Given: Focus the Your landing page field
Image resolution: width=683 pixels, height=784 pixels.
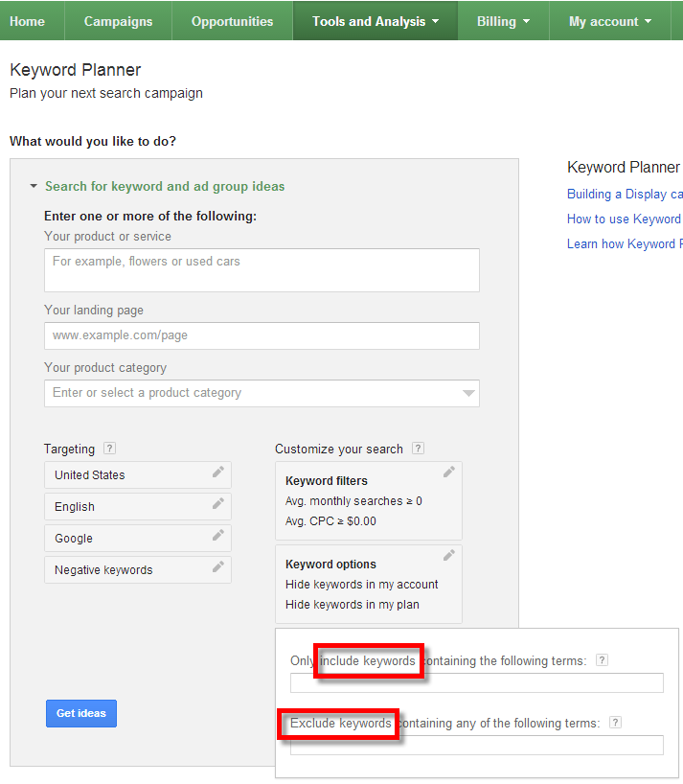Looking at the screenshot, I should [x=262, y=335].
